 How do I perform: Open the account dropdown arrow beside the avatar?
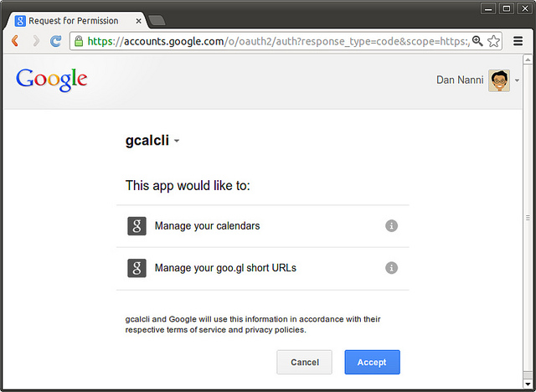517,80
